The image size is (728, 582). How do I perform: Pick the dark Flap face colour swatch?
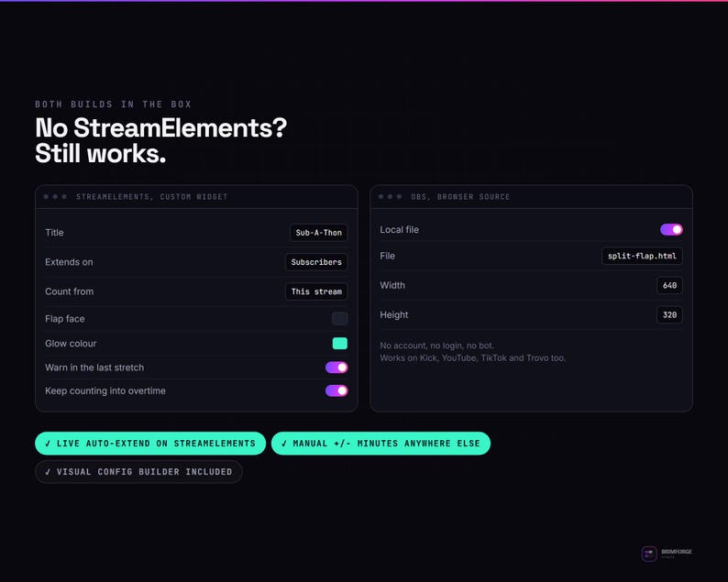340,318
